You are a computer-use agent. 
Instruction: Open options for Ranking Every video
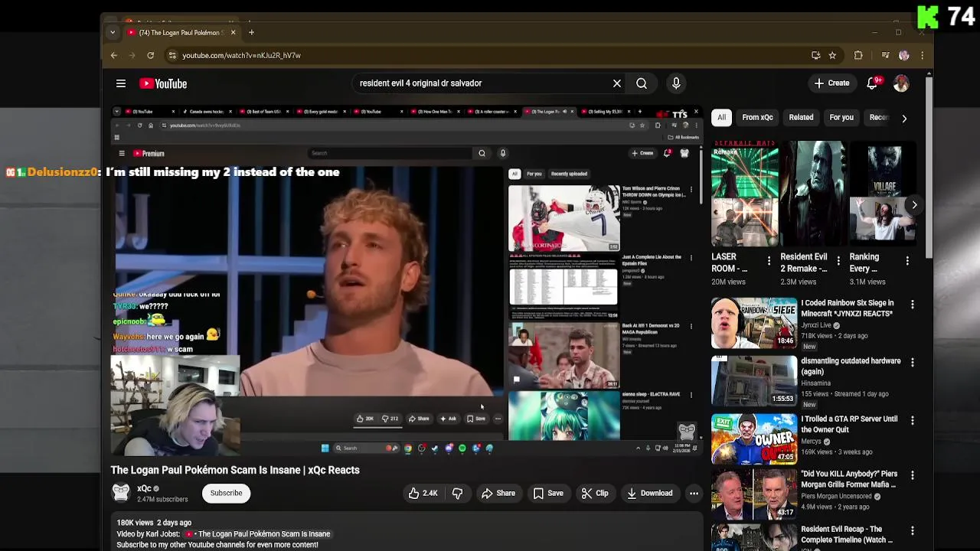coord(907,261)
